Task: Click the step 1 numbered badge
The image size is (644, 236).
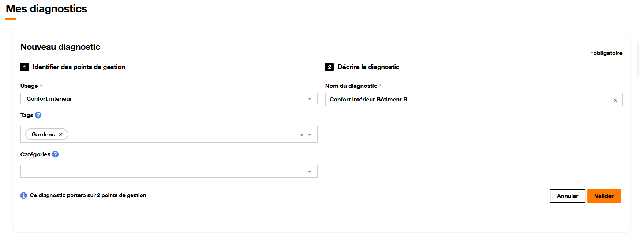Action: (24, 67)
